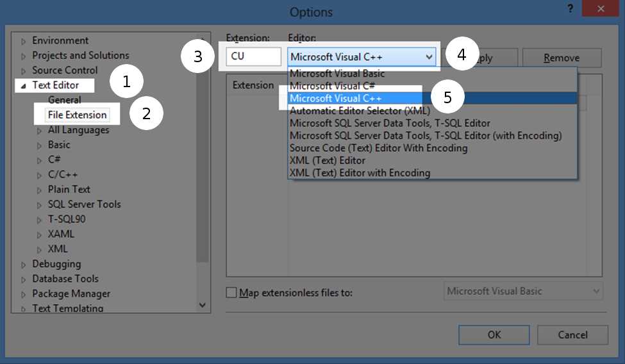
Task: Open General under Text Editor
Action: (x=64, y=100)
